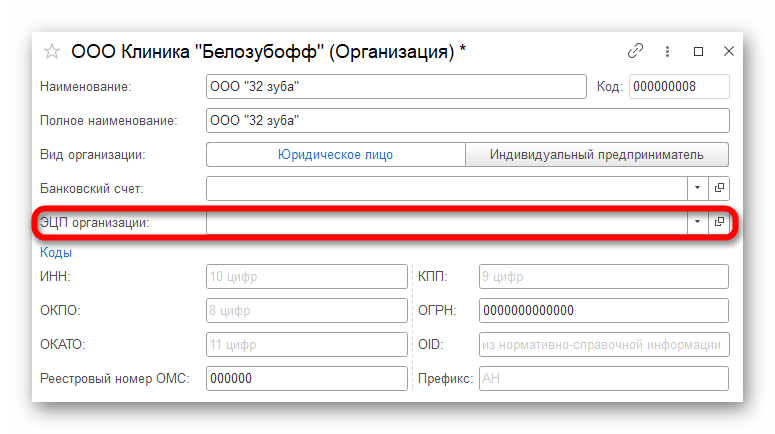The width and height of the screenshot is (775, 434).
Task: Click the Реестровый номер ОМС label
Action: pyautogui.click(x=115, y=379)
